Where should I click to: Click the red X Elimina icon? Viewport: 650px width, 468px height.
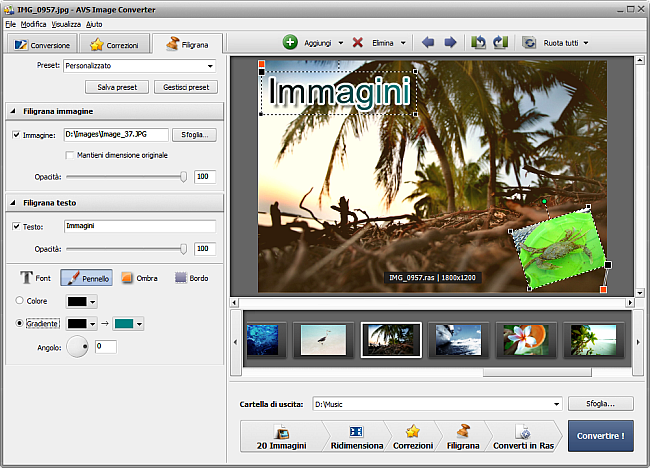tap(357, 43)
